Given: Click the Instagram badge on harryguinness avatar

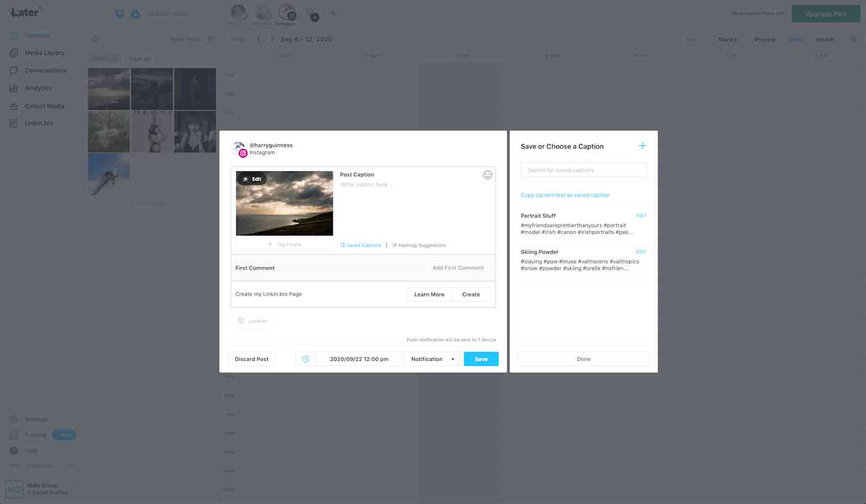Looking at the screenshot, I should [x=243, y=153].
